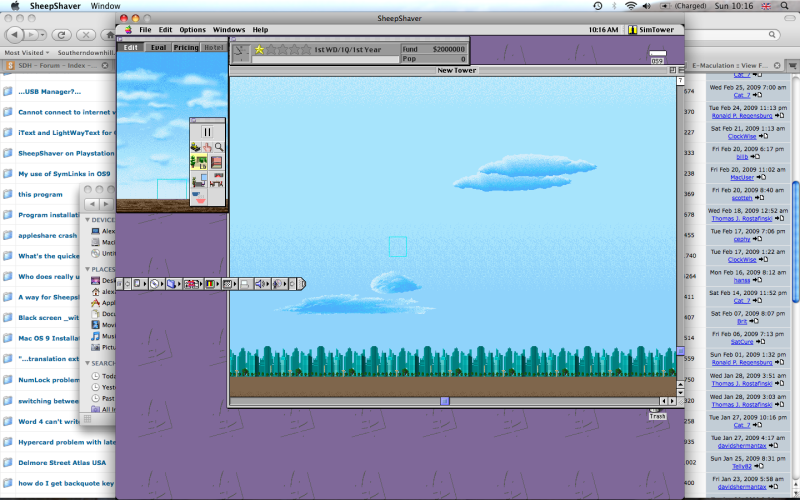This screenshot has height=500, width=800.
Task: Select the highlighted lobby build tool
Action: (199, 162)
